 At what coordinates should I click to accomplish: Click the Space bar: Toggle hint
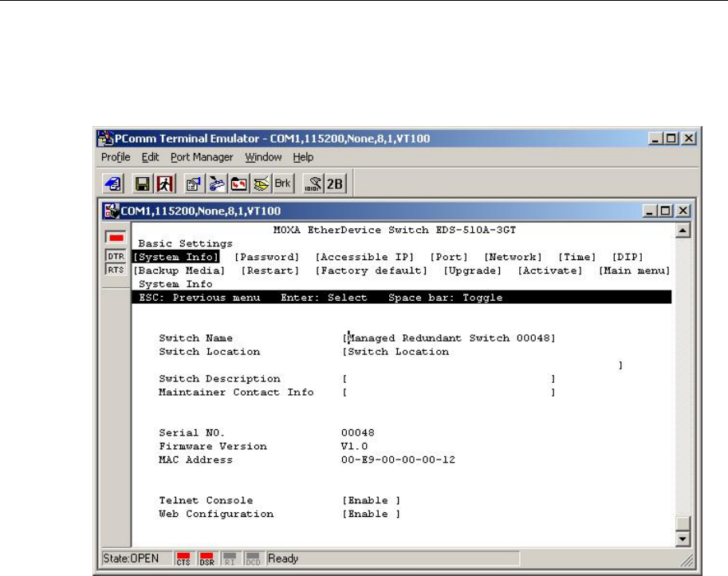(445, 298)
